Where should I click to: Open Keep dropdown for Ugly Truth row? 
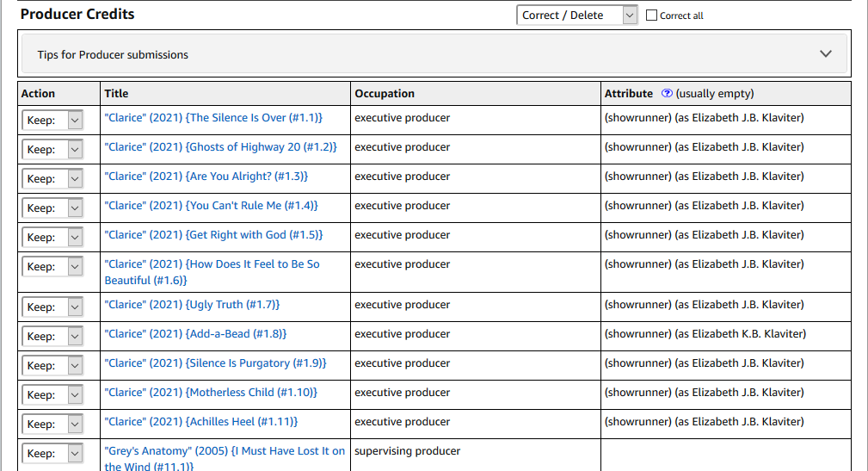point(52,307)
